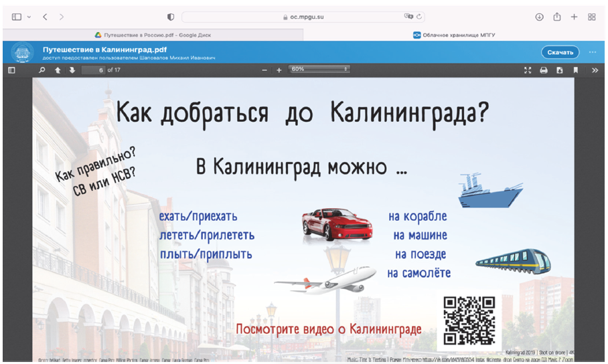This screenshot has width=608, height=364.
Task: Expand the PDF tools double-chevron menu
Action: tap(595, 70)
